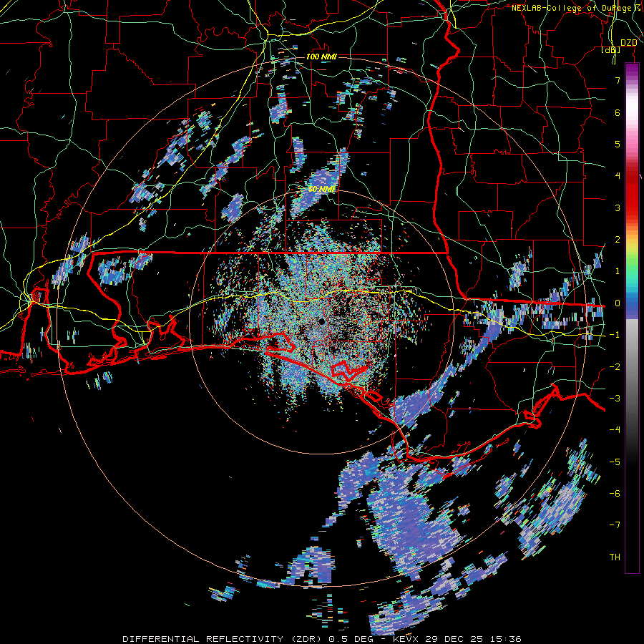Click the 7 value on color scale
Image resolution: width=644 pixels, height=644 pixels.
coord(618,80)
